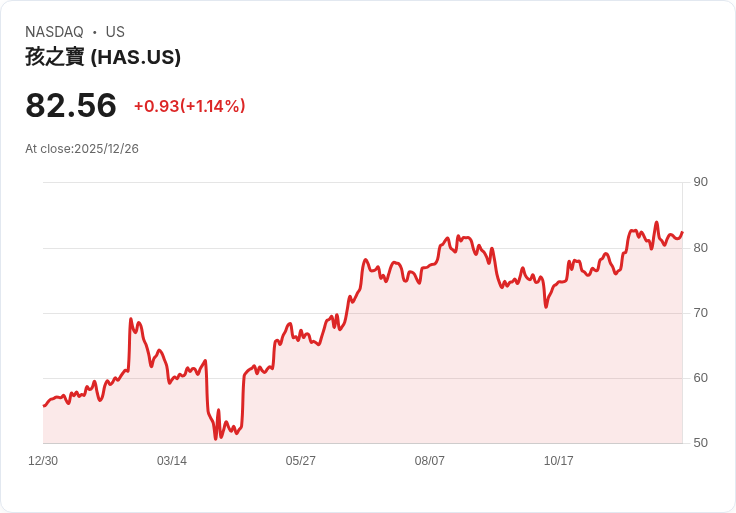
Task: Click the 60 price axis label
Action: (x=700, y=378)
